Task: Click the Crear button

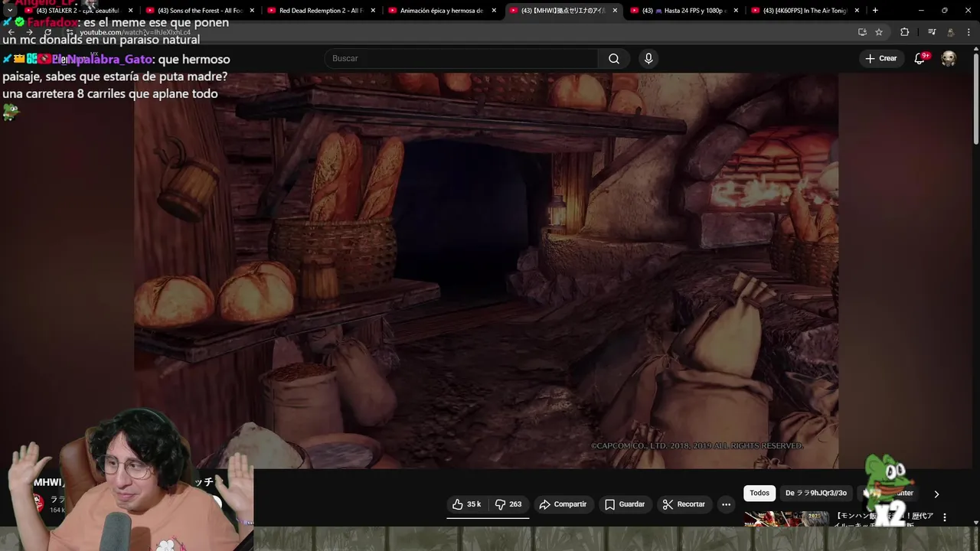Action: coord(880,58)
